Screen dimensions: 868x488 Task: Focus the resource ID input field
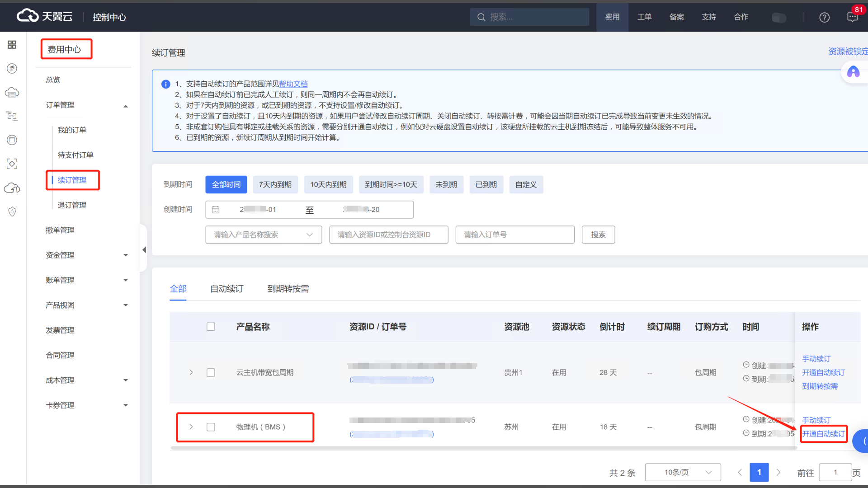coord(389,235)
